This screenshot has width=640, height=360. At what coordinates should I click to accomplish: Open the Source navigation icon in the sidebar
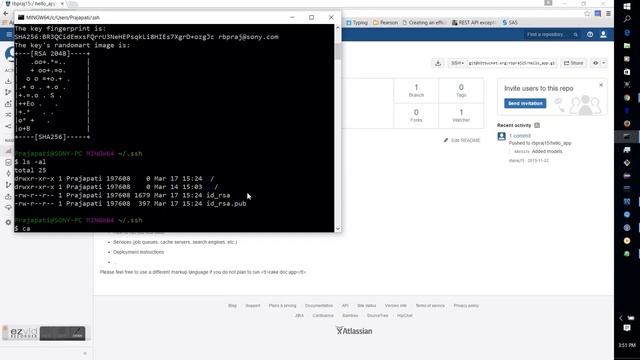[8, 162]
